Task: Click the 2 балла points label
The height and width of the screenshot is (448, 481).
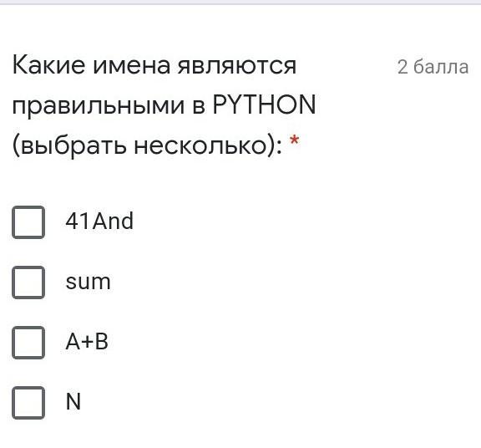Action: pyautogui.click(x=433, y=67)
